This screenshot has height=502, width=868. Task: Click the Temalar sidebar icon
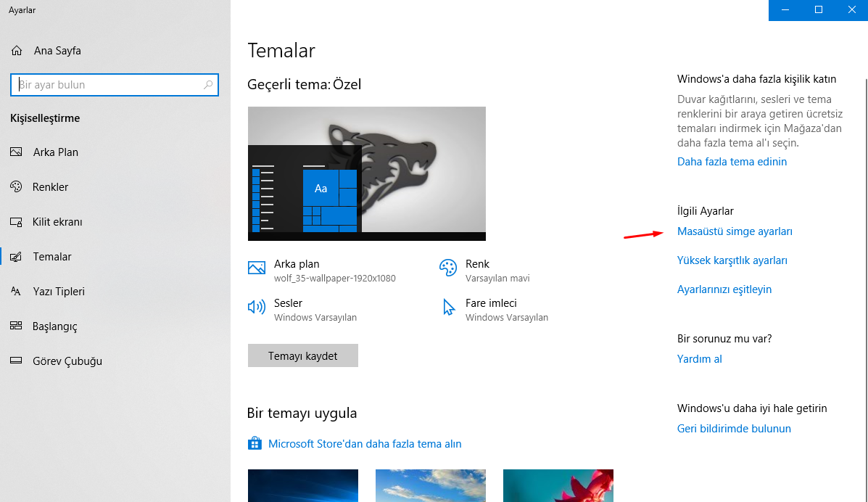click(16, 257)
